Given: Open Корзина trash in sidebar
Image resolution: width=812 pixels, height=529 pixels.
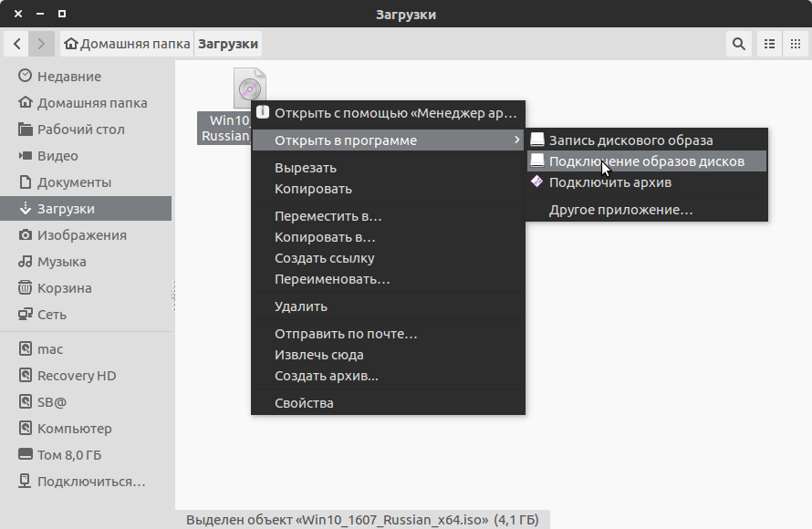Looking at the screenshot, I should point(64,288).
